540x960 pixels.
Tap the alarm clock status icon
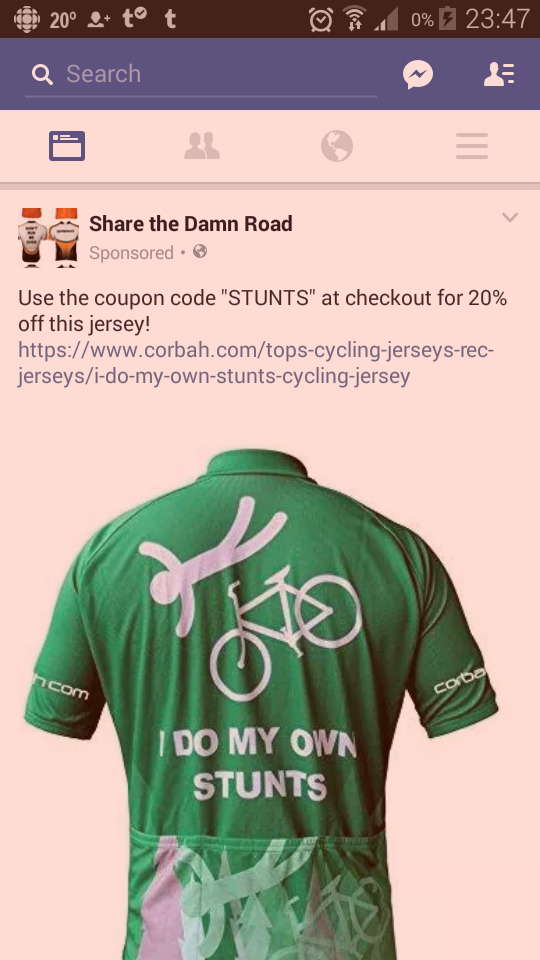321,19
